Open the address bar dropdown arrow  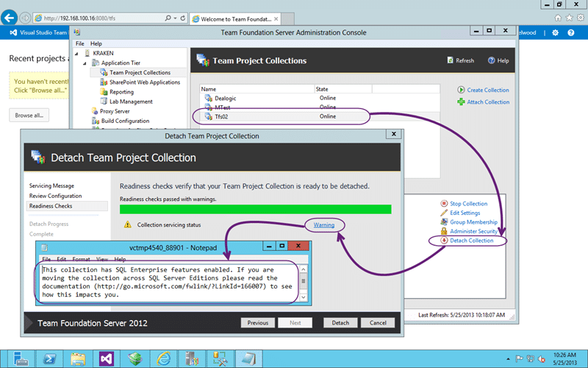(x=175, y=18)
